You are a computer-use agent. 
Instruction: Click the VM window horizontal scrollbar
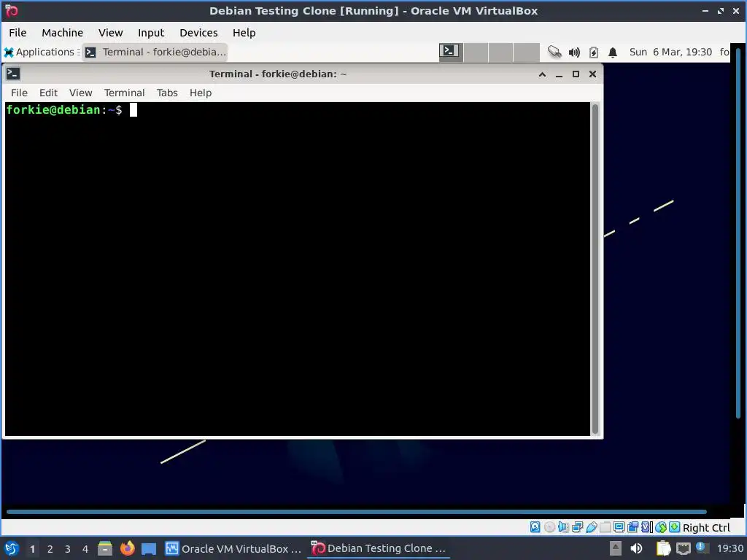pyautogui.click(x=356, y=512)
